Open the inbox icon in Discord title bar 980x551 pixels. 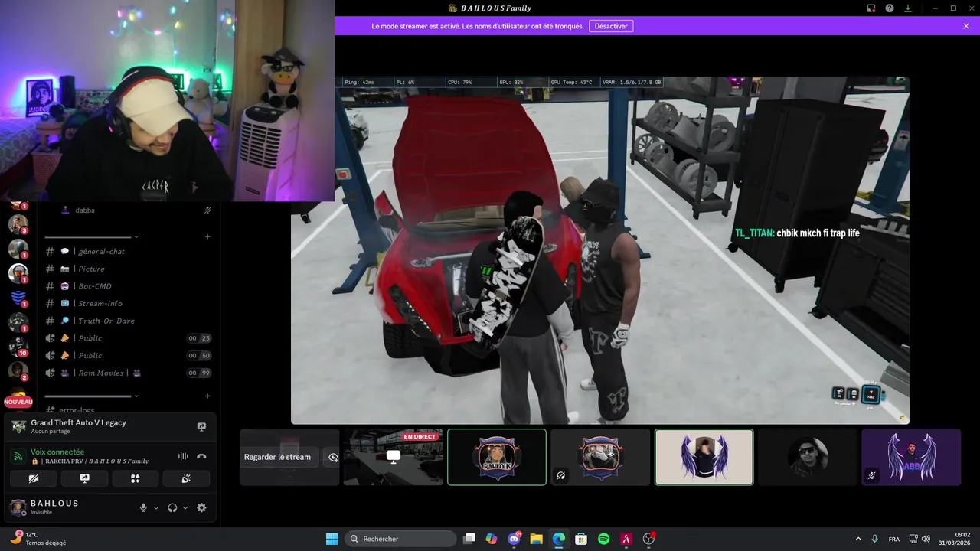[871, 8]
